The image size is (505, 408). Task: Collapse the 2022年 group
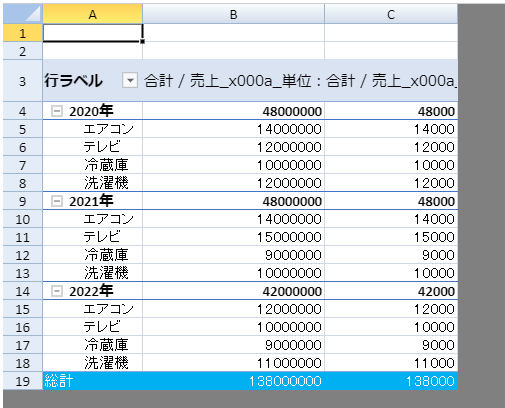click(x=57, y=291)
